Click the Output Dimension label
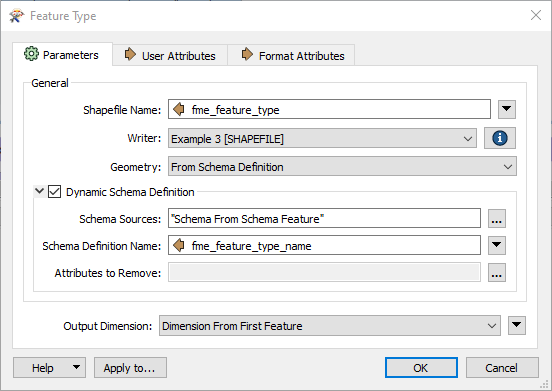Image resolution: width=552 pixels, height=391 pixels. 107,326
